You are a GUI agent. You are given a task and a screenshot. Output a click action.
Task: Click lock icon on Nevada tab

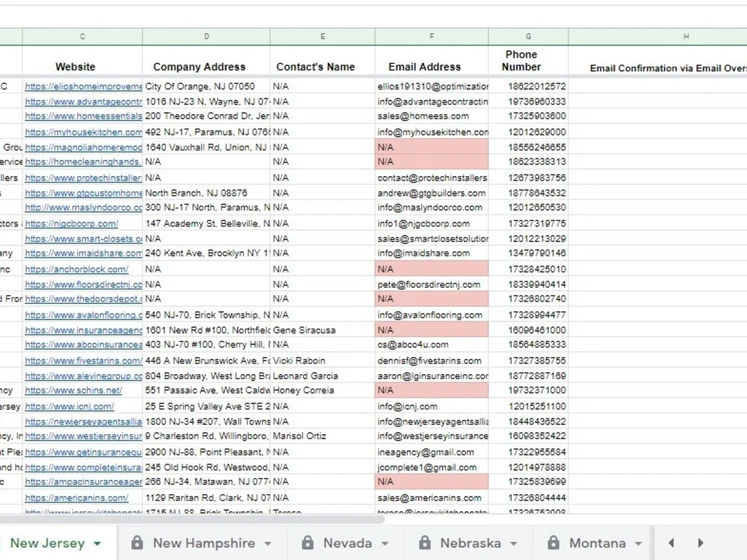(308, 542)
